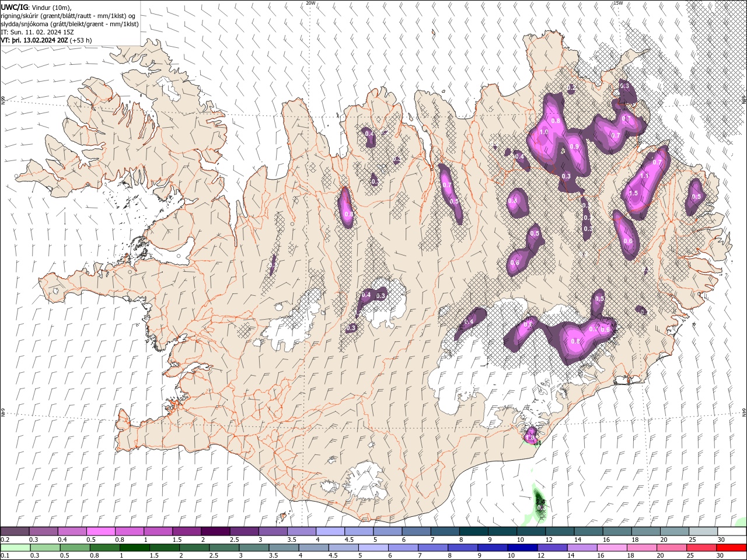The image size is (747, 560).
Task: Select the rain legend swatch between 0.8 and 1
Action: point(105,548)
